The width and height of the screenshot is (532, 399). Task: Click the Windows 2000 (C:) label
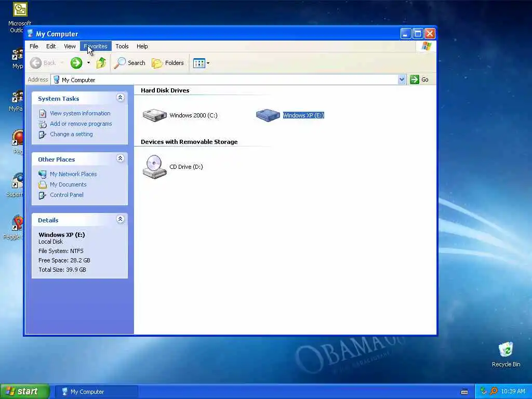tap(193, 115)
